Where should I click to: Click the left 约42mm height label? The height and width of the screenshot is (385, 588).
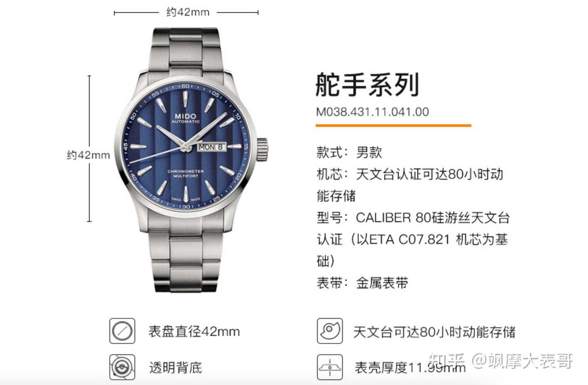point(89,155)
